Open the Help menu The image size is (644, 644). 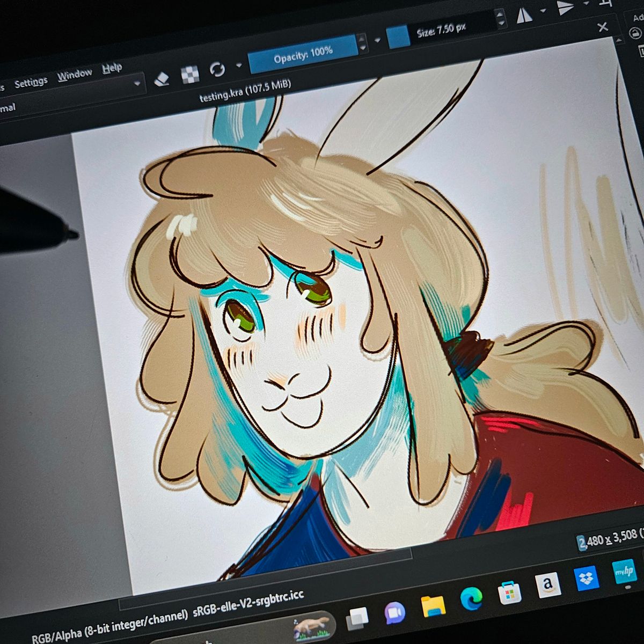pos(112,68)
